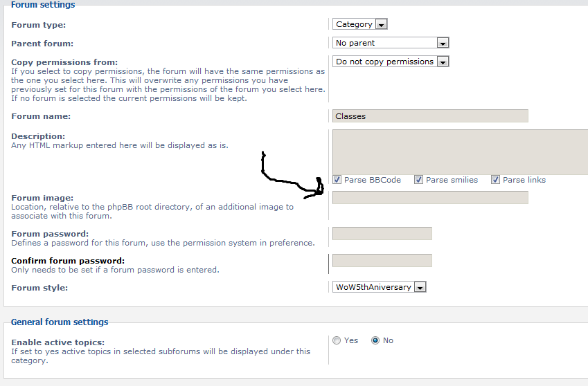Click the Confirm forum password field
This screenshot has height=386, width=588.
tap(382, 261)
